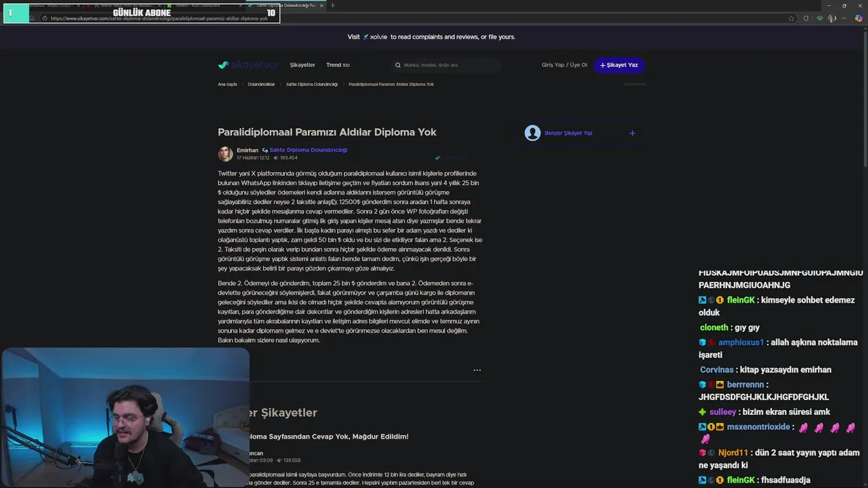This screenshot has height=488, width=868.
Task: Click the magnifier icon in site search
Action: coord(398,65)
